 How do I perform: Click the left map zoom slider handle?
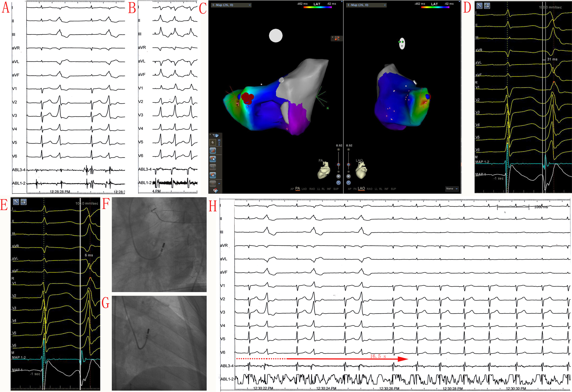[339, 165]
